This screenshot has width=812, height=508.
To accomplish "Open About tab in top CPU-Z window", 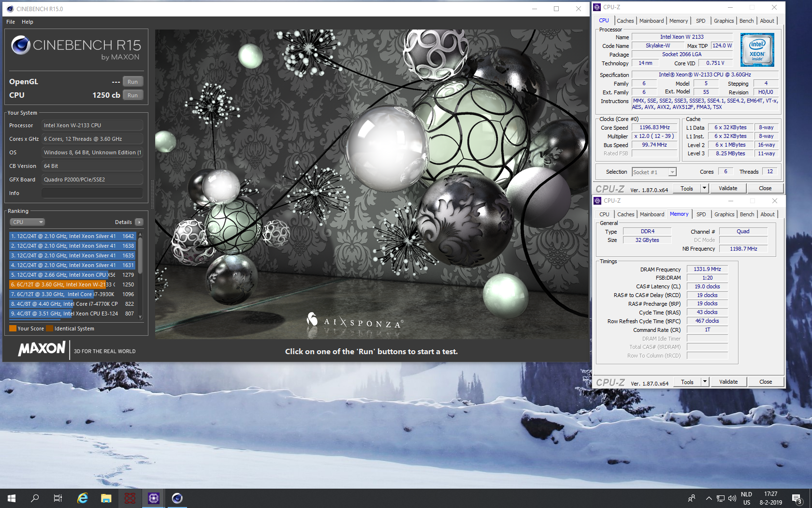I will [x=767, y=21].
